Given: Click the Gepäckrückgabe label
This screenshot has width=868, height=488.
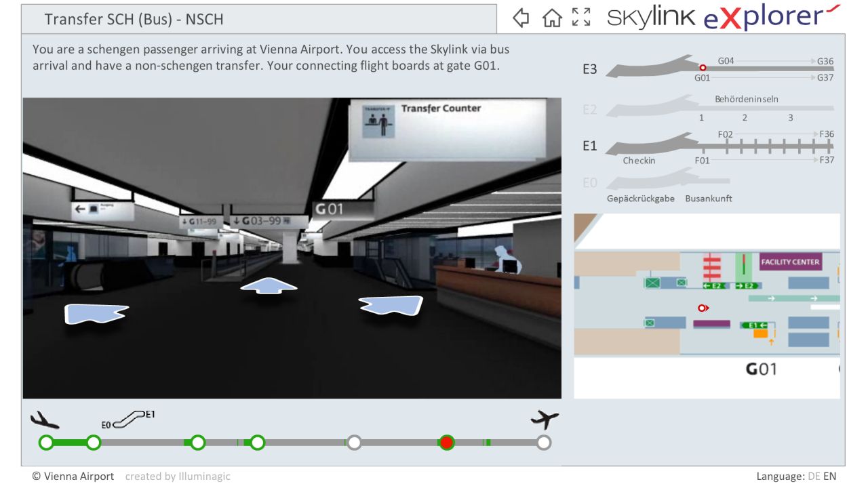Looking at the screenshot, I should coord(641,199).
